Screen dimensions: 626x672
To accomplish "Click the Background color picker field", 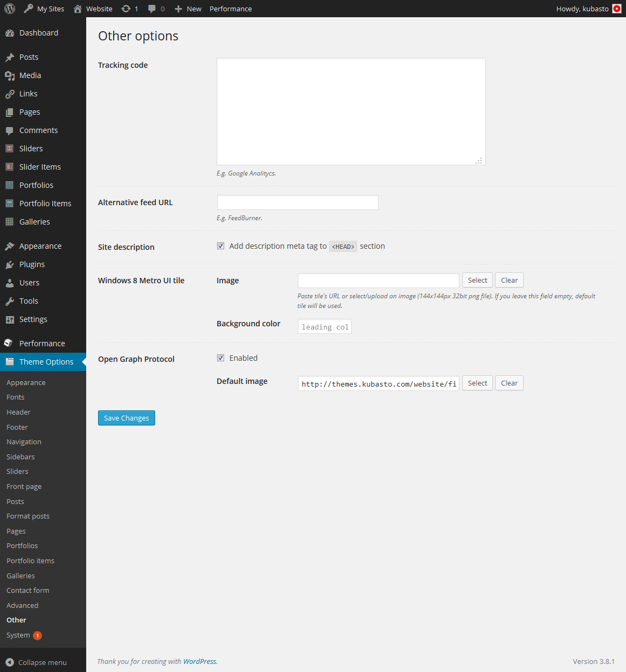I will coord(324,327).
